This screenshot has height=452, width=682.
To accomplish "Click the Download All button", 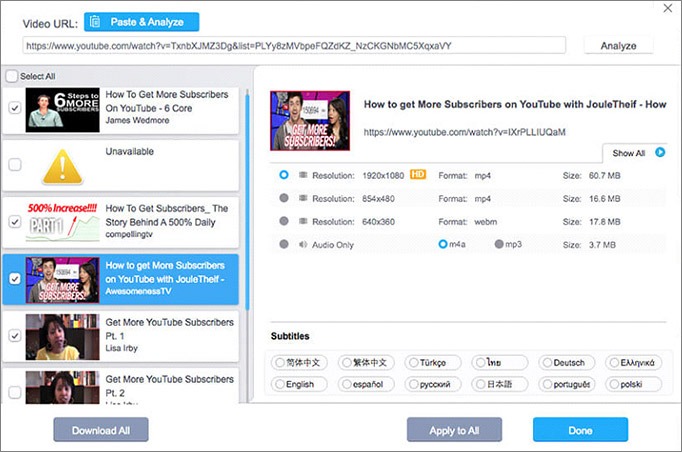I will [x=101, y=430].
